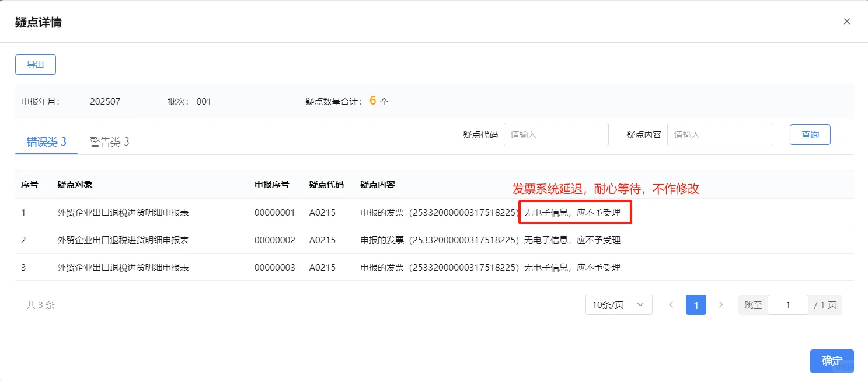Click the previous page arrow

point(671,304)
